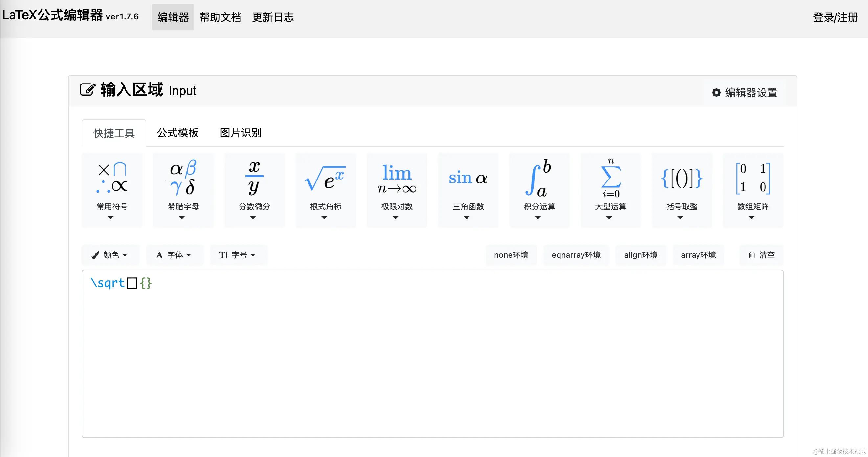Click the paintbrush color icon
The image size is (868, 457).
(95, 255)
